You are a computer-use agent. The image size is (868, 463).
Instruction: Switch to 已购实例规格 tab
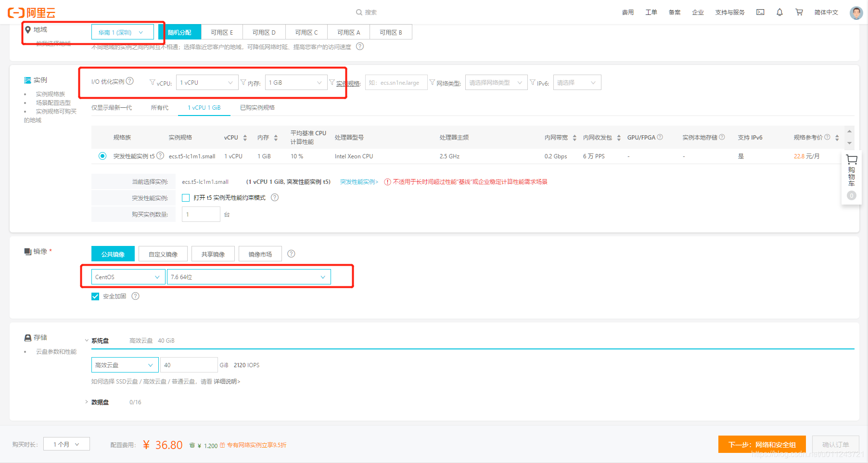pyautogui.click(x=257, y=107)
